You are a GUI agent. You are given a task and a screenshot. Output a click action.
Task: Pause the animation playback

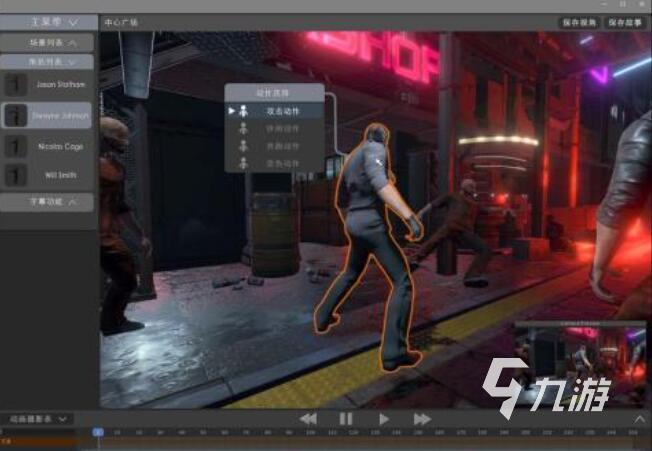[x=346, y=419]
